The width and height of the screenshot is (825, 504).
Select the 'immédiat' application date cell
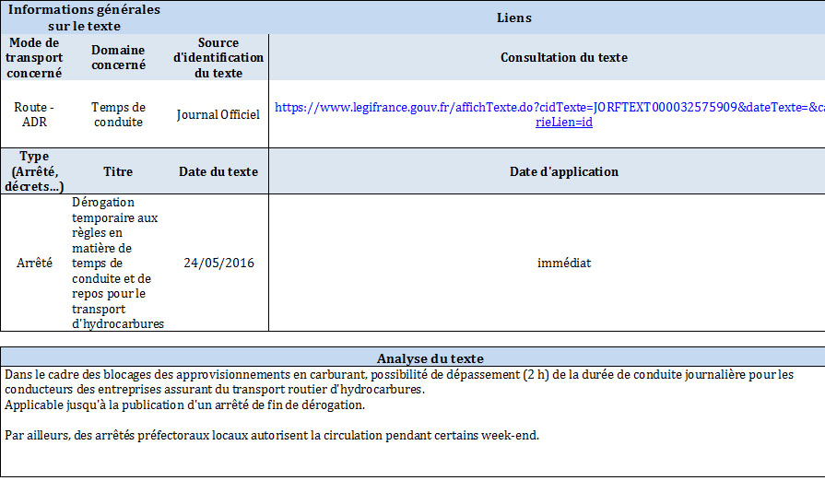563,263
